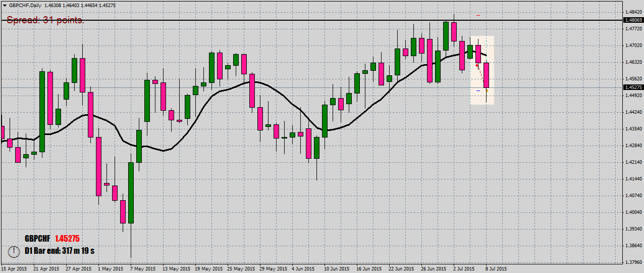Click the black 1.45275 current-price tag on axis
The image size is (644, 273).
tap(633, 87)
